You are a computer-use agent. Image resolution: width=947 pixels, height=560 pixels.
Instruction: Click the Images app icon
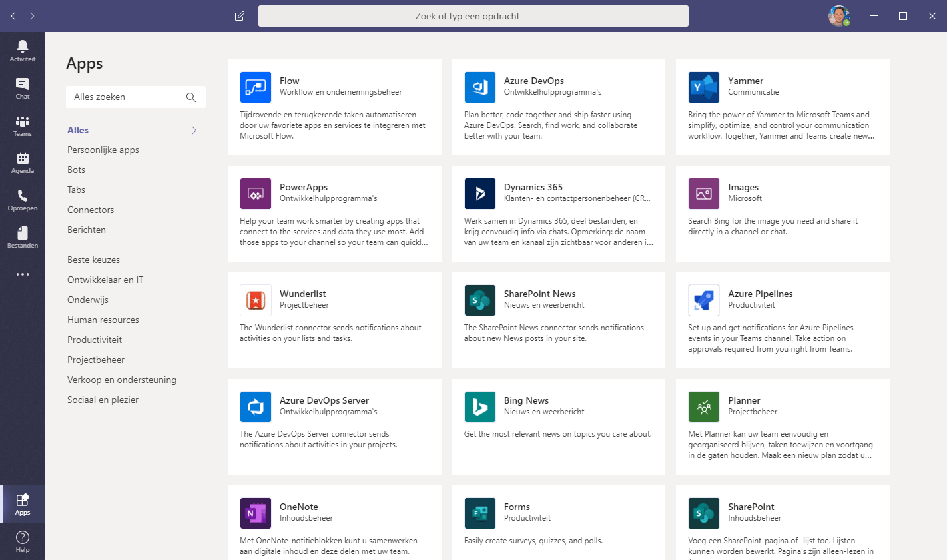point(704,194)
